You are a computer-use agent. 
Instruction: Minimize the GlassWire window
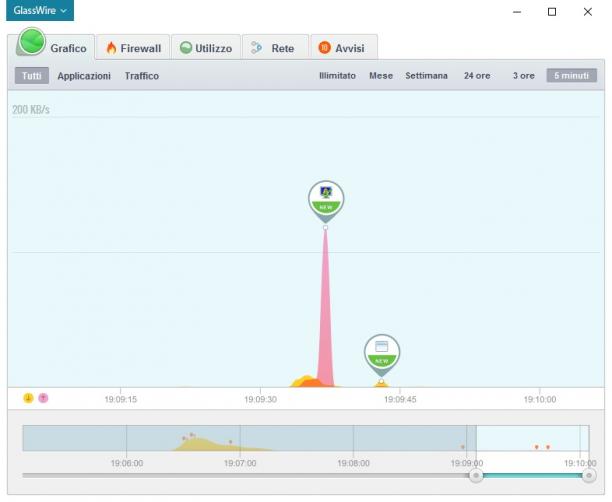click(x=517, y=12)
